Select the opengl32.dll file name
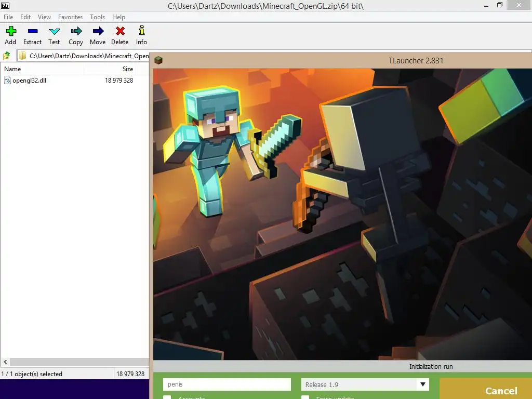 [x=29, y=81]
